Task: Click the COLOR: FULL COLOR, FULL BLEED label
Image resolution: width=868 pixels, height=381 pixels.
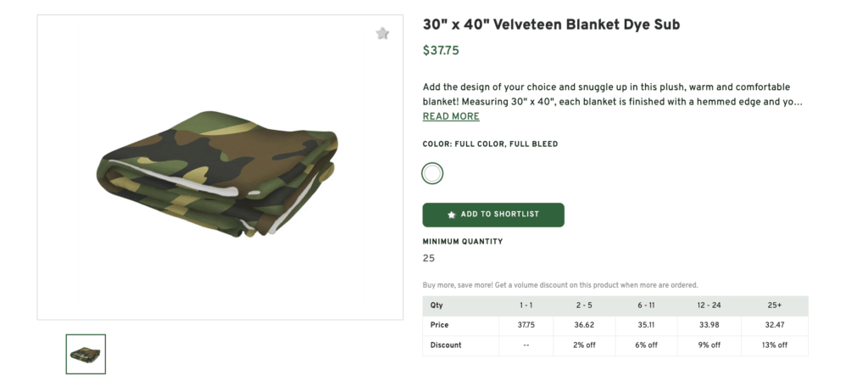Action: tap(490, 144)
